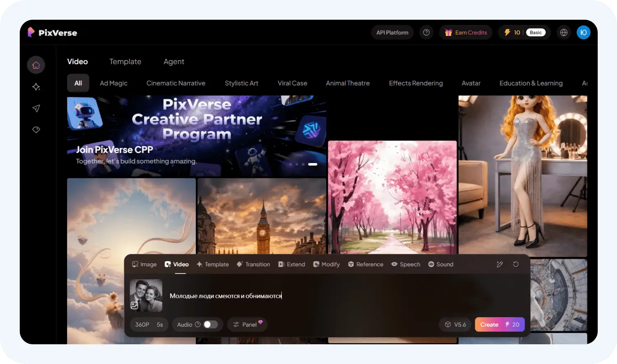Viewport: 617px width, 364px height.
Task: Select the Transition mode in prompt bar
Action: [253, 264]
